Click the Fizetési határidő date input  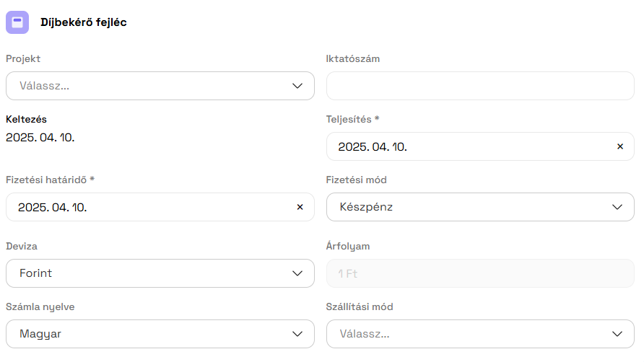144,207
